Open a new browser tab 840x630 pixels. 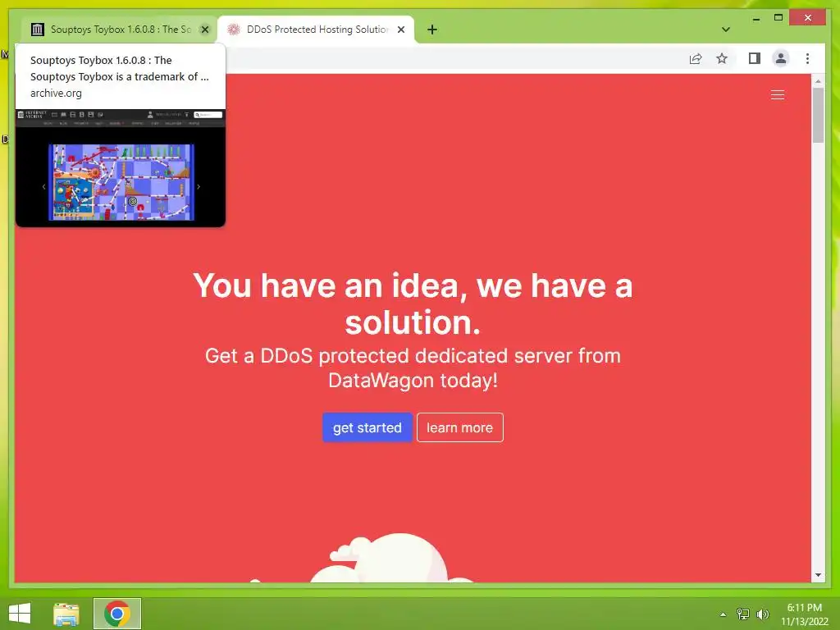[x=432, y=30]
